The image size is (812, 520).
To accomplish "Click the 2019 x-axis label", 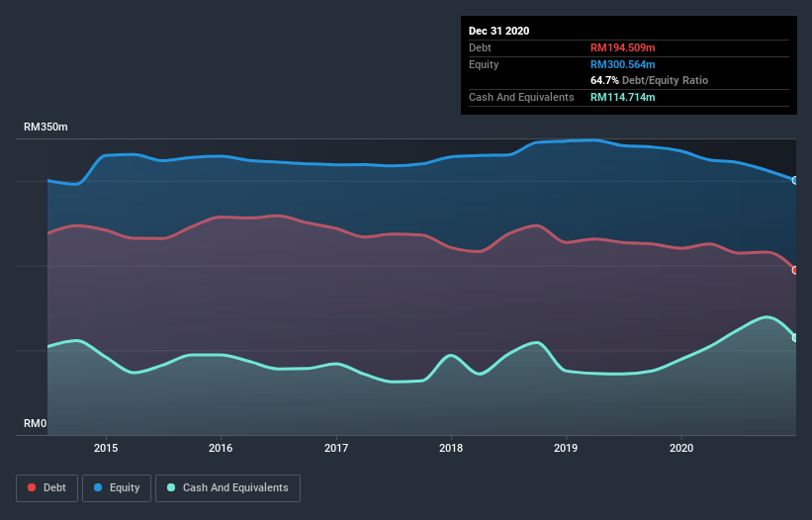I will click(566, 448).
